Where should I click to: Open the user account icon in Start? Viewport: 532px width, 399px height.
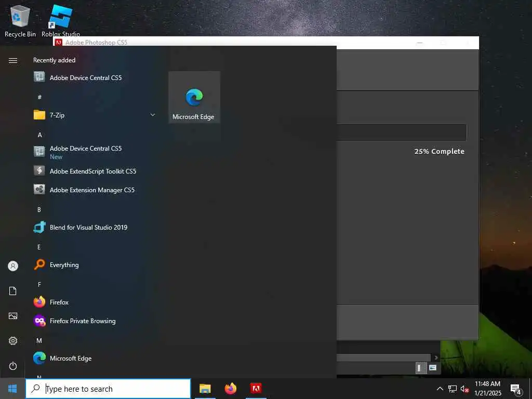[x=13, y=265]
